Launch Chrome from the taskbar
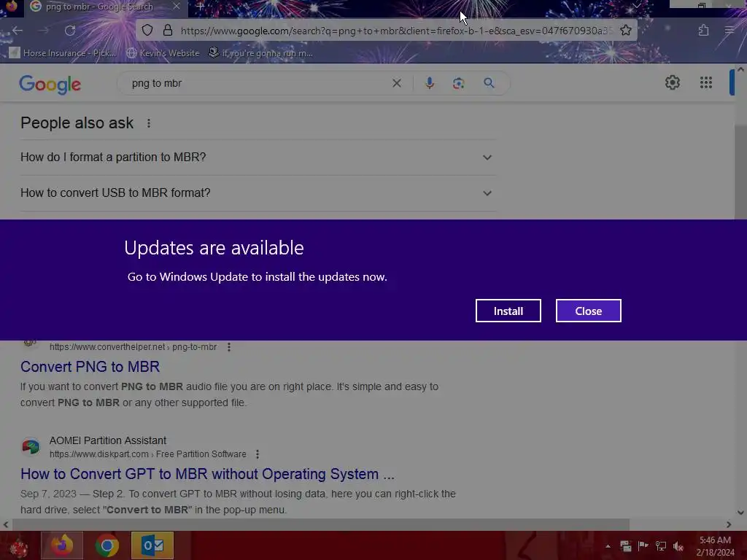The image size is (747, 560). click(x=107, y=545)
